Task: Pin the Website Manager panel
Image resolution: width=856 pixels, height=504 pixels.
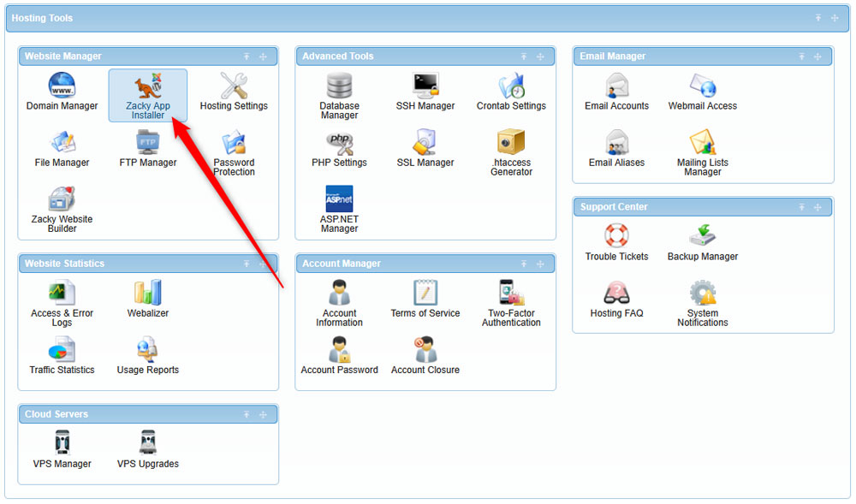Action: point(247,56)
